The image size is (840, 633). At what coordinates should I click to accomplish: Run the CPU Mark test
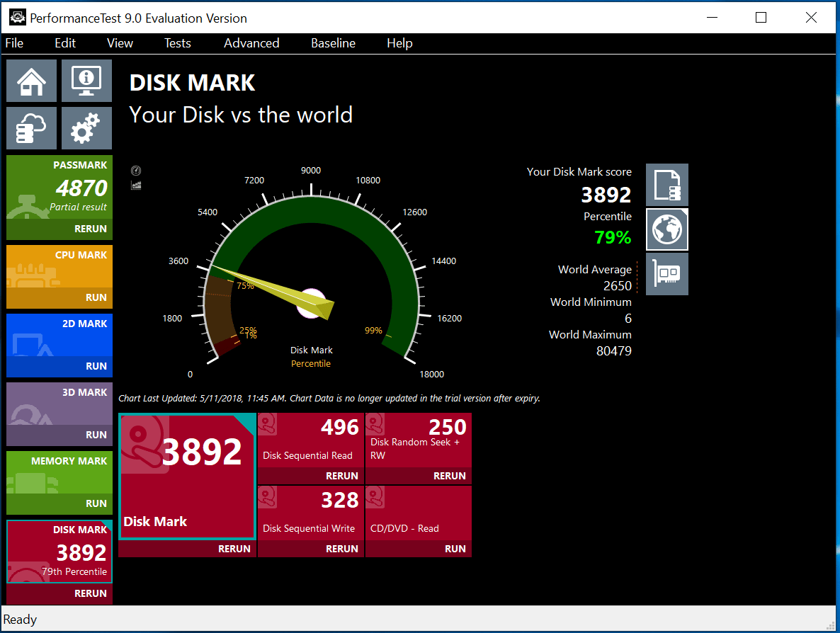96,297
